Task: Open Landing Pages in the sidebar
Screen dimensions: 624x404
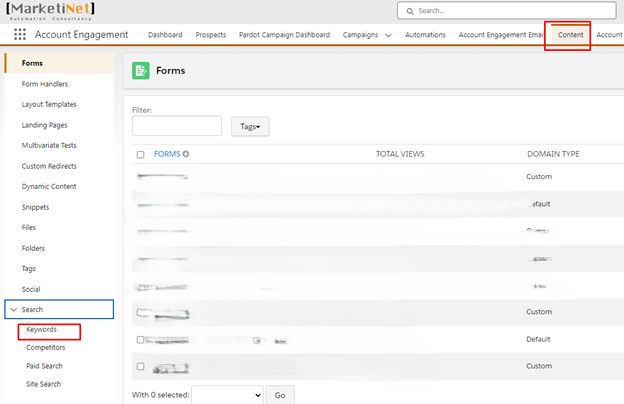Action: [45, 125]
